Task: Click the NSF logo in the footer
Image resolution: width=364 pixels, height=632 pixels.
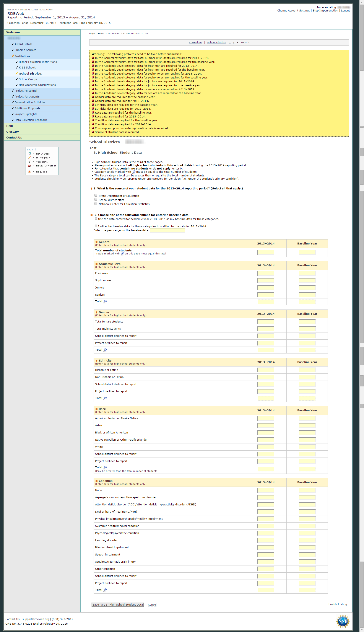Action: (x=343, y=621)
